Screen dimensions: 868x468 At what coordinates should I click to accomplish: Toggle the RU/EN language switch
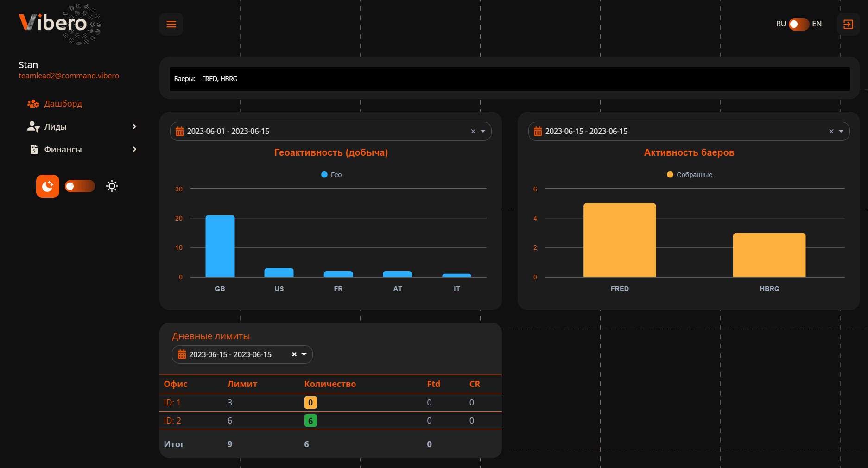tap(799, 24)
